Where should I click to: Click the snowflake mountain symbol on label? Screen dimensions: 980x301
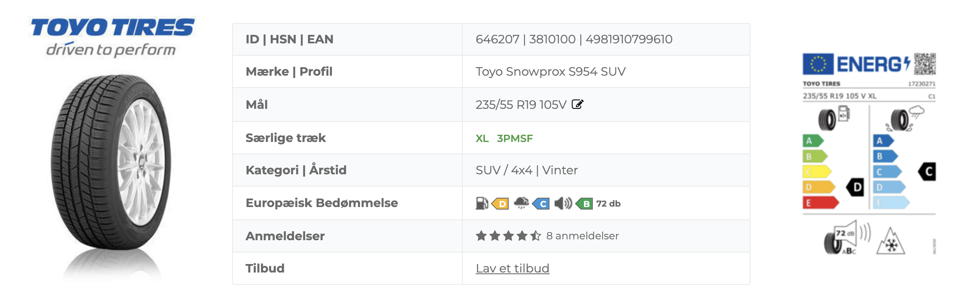pyautogui.click(x=890, y=242)
